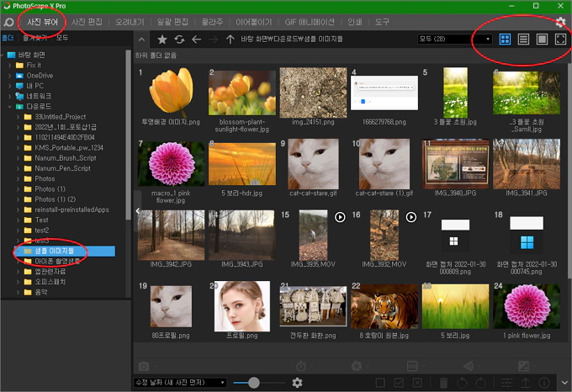This screenshot has height=392, width=572.
Task: Open the 수정 날짜 sort order dropdown
Action: point(180,383)
